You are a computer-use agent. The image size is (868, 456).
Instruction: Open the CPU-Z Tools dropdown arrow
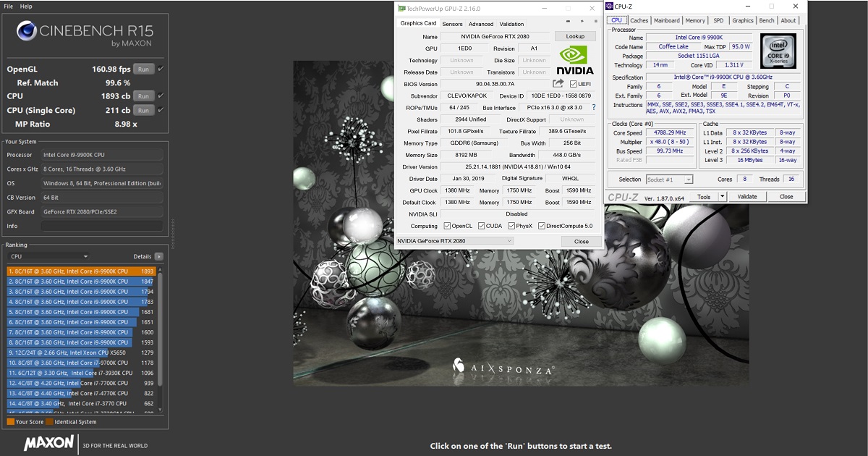click(722, 197)
